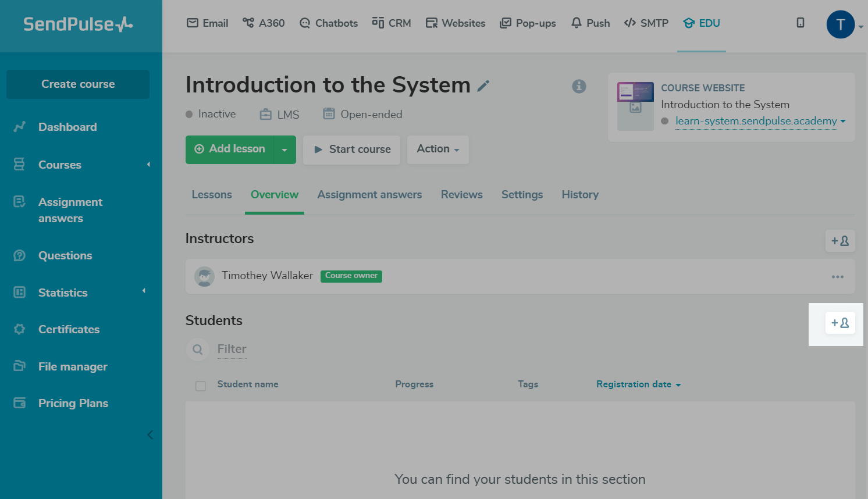Viewport: 868px width, 499px height.
Task: Collapse the sidebar with the arrow icon
Action: tap(150, 434)
